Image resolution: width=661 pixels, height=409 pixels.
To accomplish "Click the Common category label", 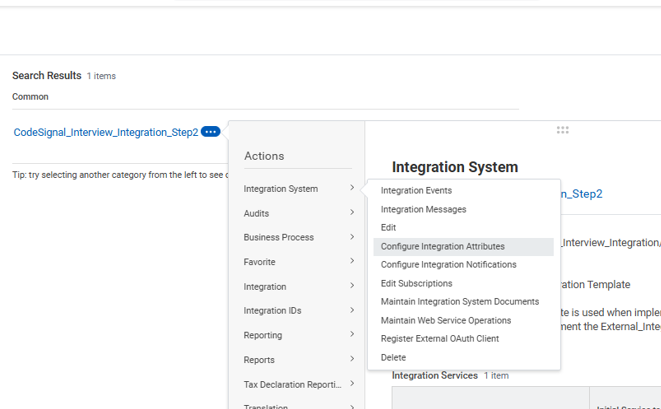I will click(x=30, y=97).
